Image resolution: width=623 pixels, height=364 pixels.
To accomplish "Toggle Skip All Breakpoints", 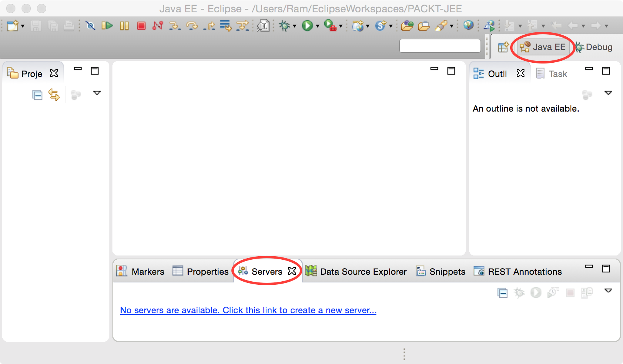I will click(x=90, y=26).
